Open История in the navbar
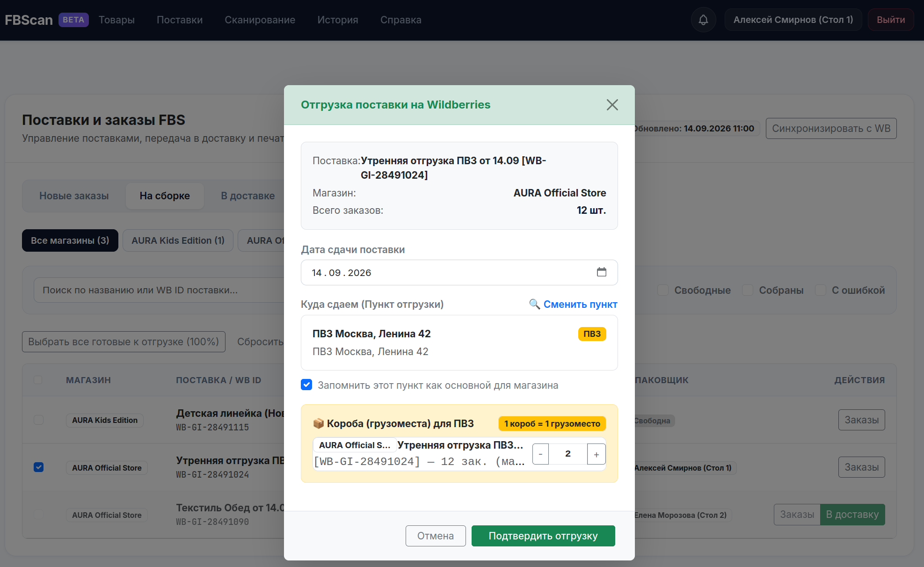 tap(338, 20)
